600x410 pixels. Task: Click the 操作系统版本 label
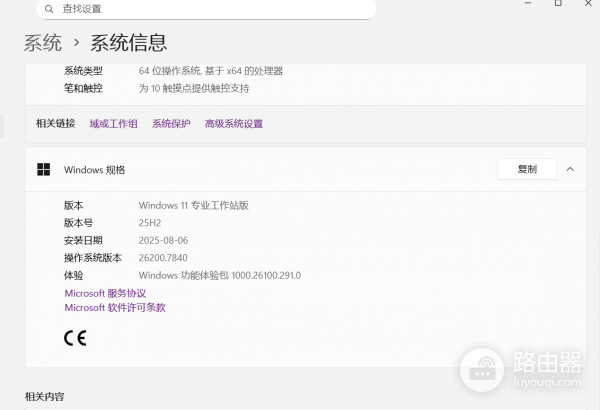93,258
